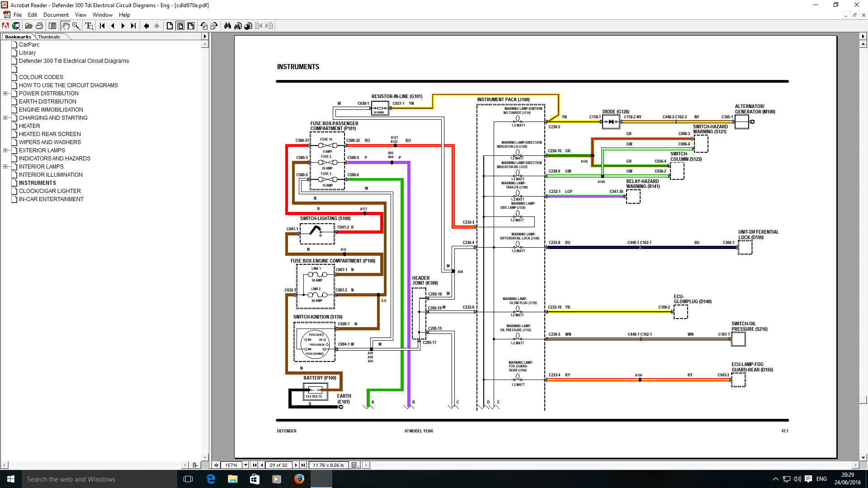
Task: Open the View menu
Action: point(80,15)
